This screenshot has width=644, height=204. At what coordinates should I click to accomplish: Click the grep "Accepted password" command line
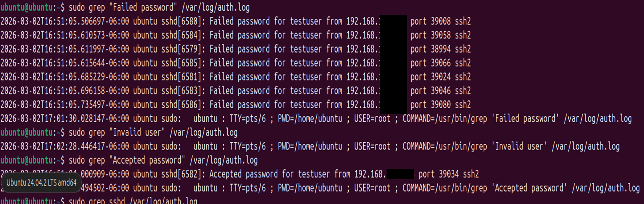163,160
